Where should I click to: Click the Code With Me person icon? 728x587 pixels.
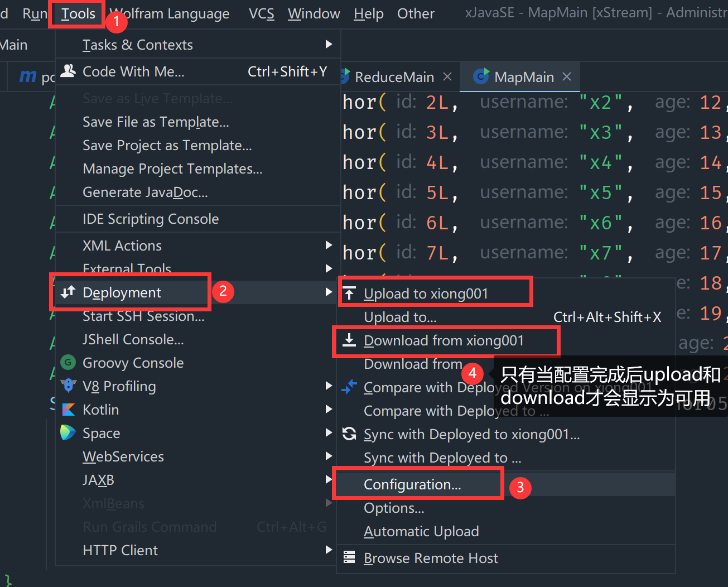tap(68, 71)
